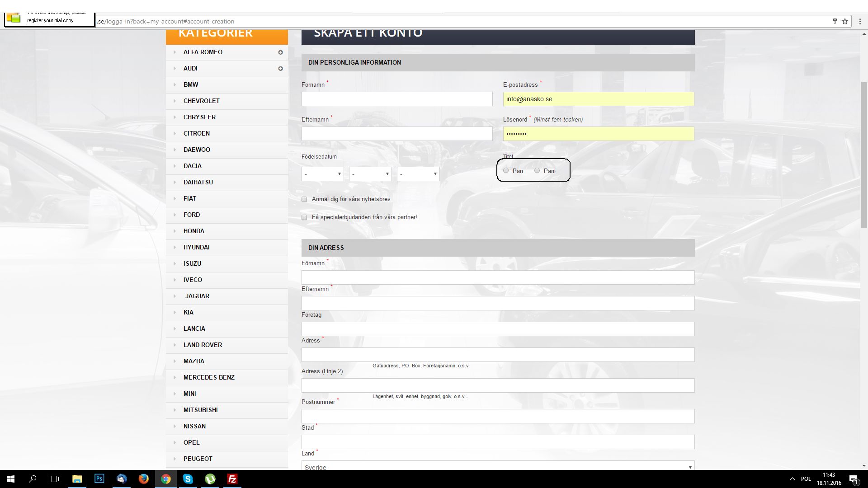
Task: Launch FileZilla from taskbar
Action: coord(232,479)
